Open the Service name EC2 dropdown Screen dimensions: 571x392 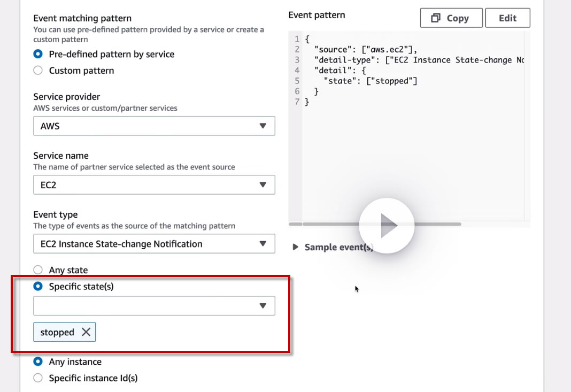pyautogui.click(x=154, y=185)
